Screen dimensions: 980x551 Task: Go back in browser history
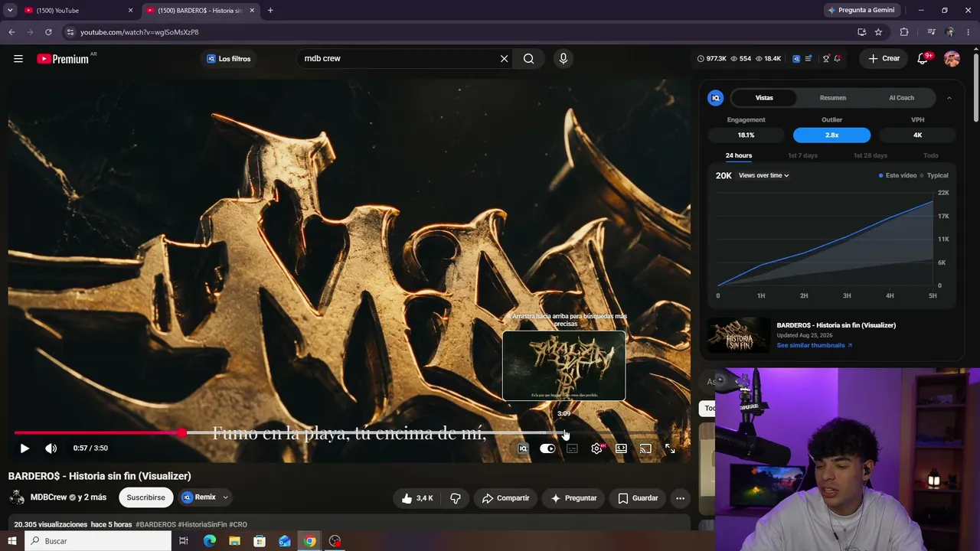point(11,32)
